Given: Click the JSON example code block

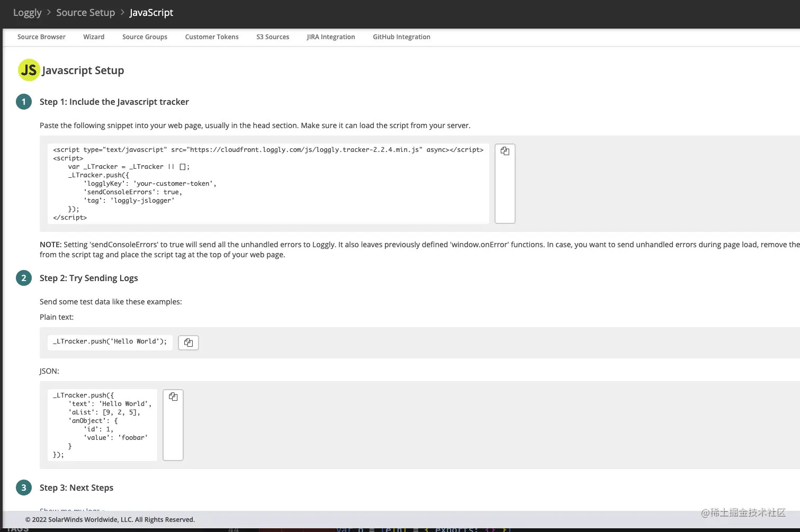Looking at the screenshot, I should 102,425.
